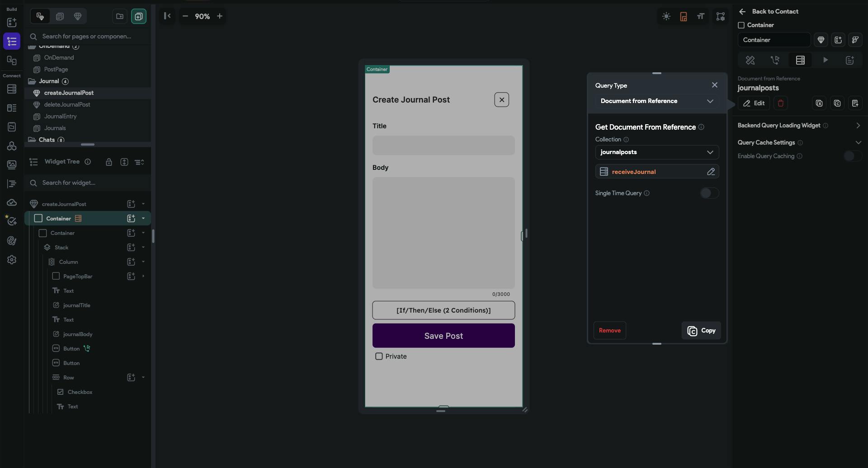The height and width of the screenshot is (468, 868).
Task: Click the text size icon in canvas toolbar
Action: pyautogui.click(x=701, y=17)
